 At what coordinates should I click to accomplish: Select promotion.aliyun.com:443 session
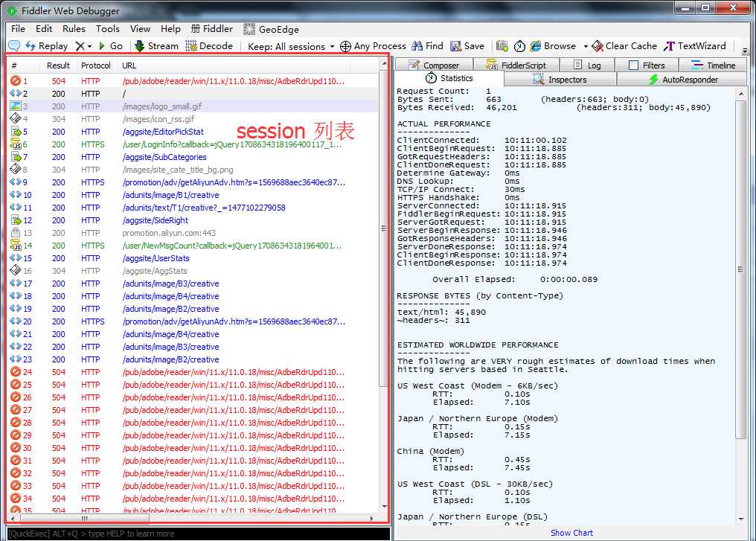pos(169,233)
